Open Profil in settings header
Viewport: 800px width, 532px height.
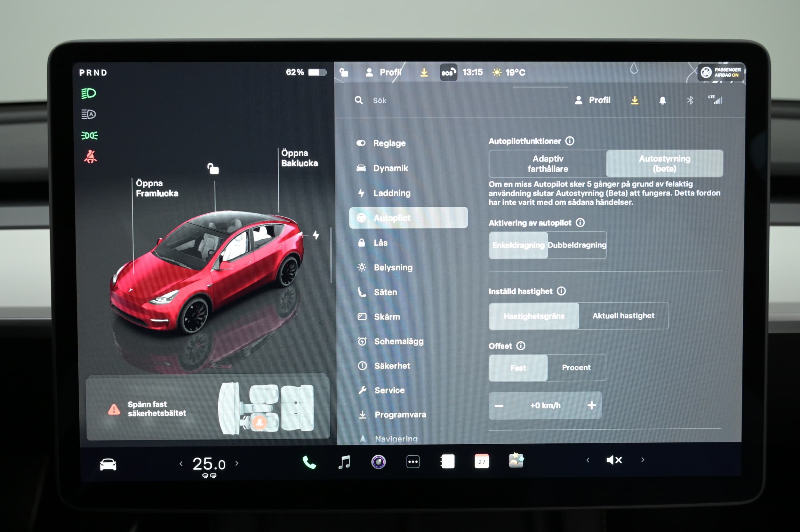click(593, 100)
